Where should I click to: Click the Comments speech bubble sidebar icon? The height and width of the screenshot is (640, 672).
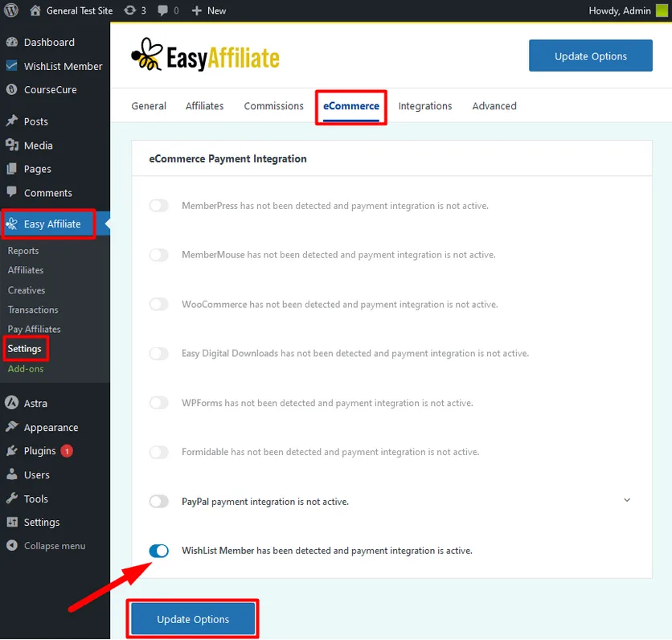click(12, 192)
